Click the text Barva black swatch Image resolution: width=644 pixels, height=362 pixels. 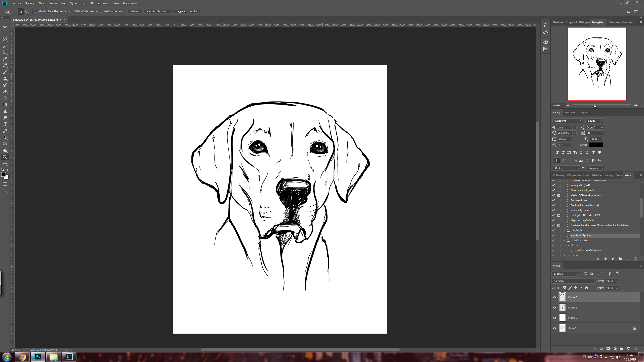pos(596,145)
